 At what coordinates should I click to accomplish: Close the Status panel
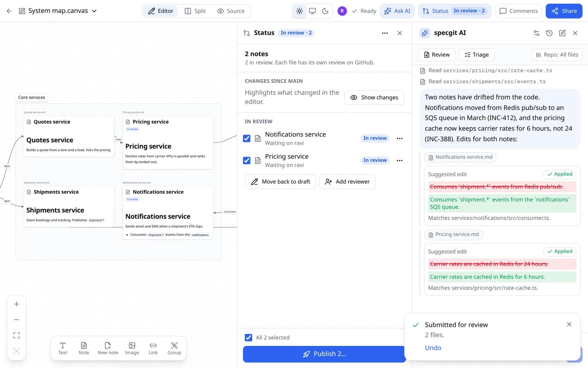(399, 33)
